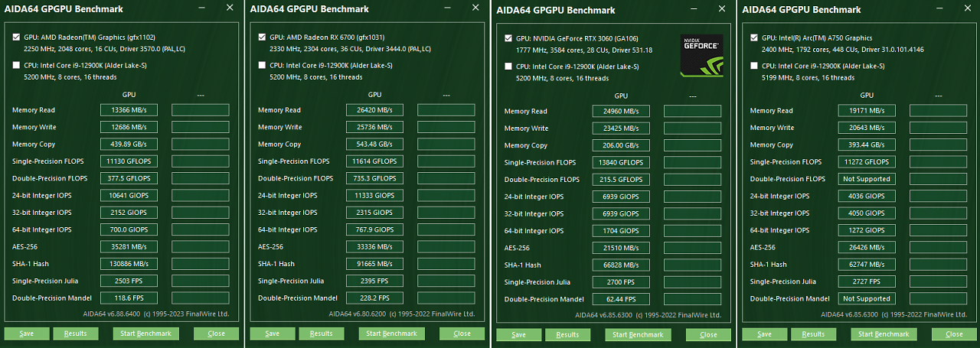Select Single-Precision Julia value 2727 FPS
Viewport: 980px width, 348px height.
(867, 281)
